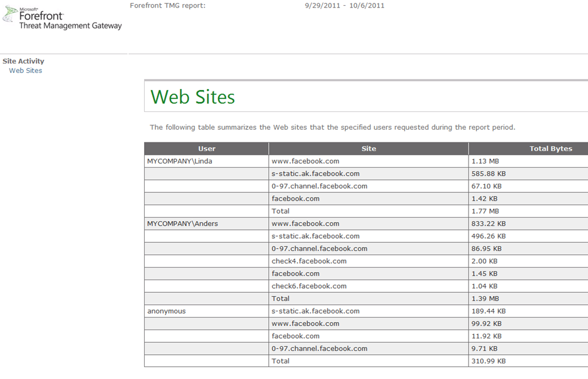Screen dimensions: 588x379
Task: Click the 189.44 KB bytes value
Action: [x=488, y=311]
